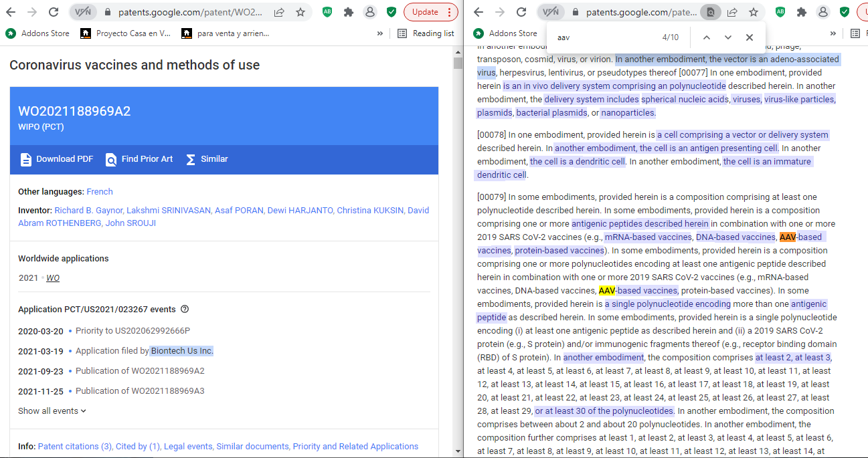The height and width of the screenshot is (458, 868).
Task: Click the VPN icon in right window
Action: [x=549, y=12]
